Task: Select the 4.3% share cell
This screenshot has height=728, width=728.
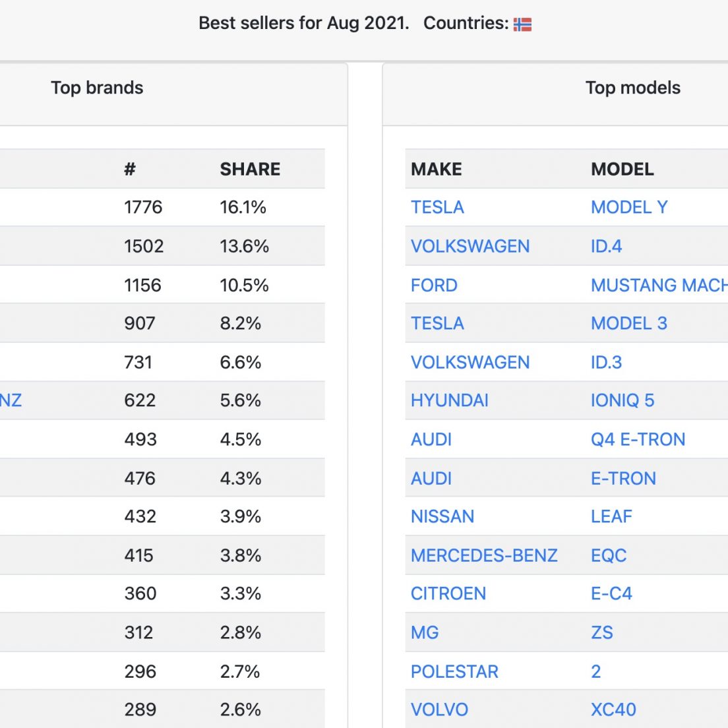Action: tap(241, 478)
